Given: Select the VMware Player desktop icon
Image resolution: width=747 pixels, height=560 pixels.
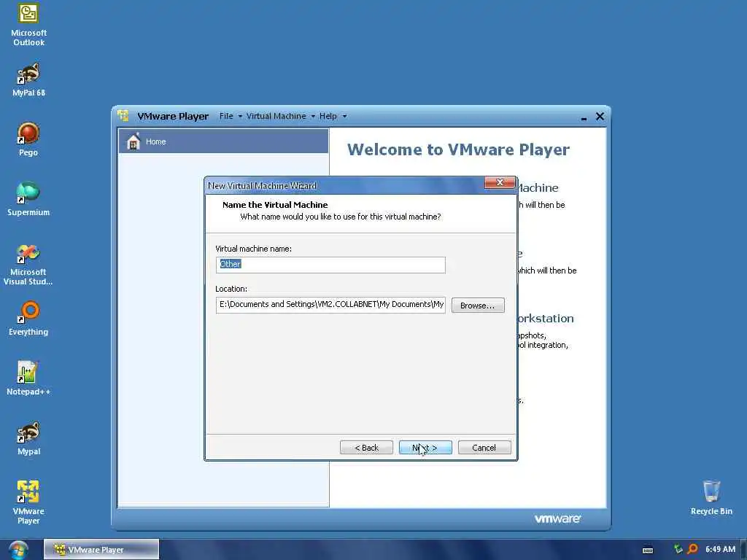Looking at the screenshot, I should tap(28, 502).
